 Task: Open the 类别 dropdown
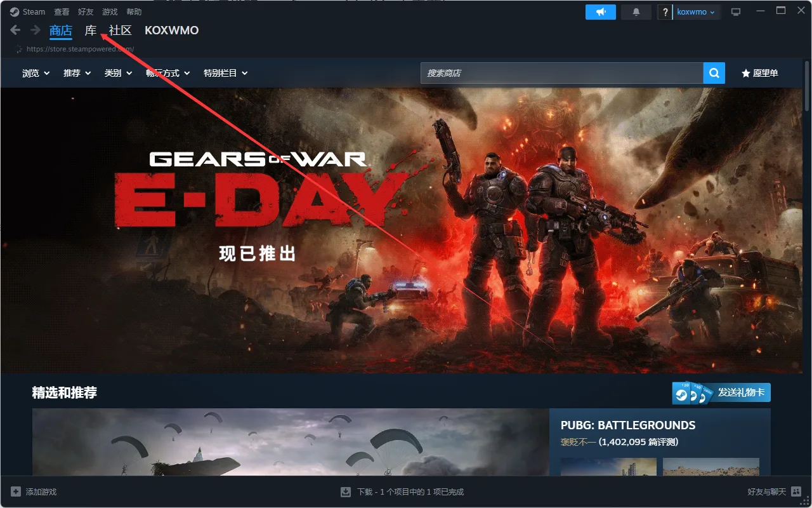coord(119,73)
